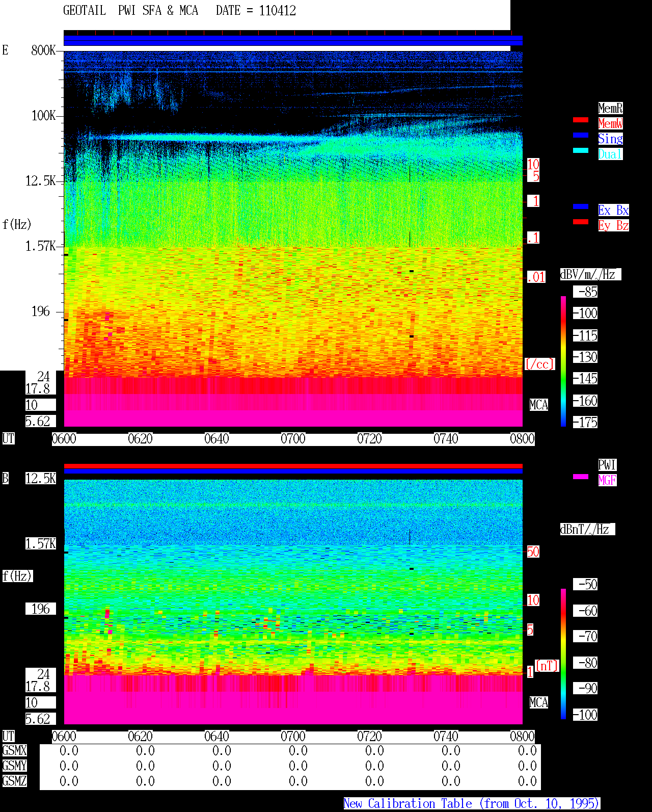Click the '800K' frequency axis label
Screen dimensions: 652x812
point(43,50)
